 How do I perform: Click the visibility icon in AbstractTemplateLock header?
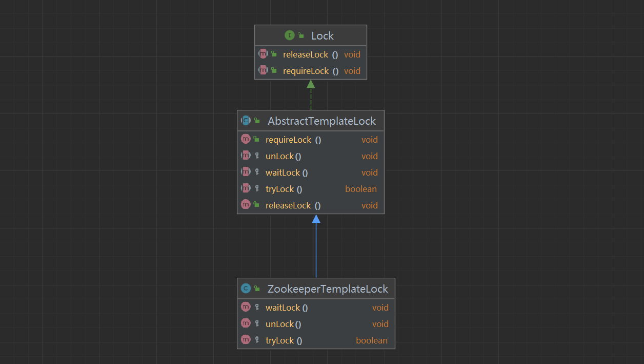256,121
